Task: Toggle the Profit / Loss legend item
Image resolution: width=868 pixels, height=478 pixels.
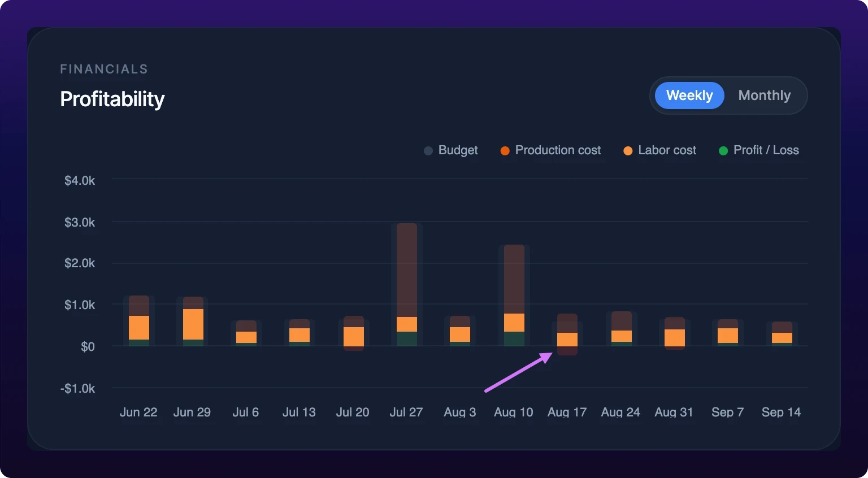Action: click(759, 150)
